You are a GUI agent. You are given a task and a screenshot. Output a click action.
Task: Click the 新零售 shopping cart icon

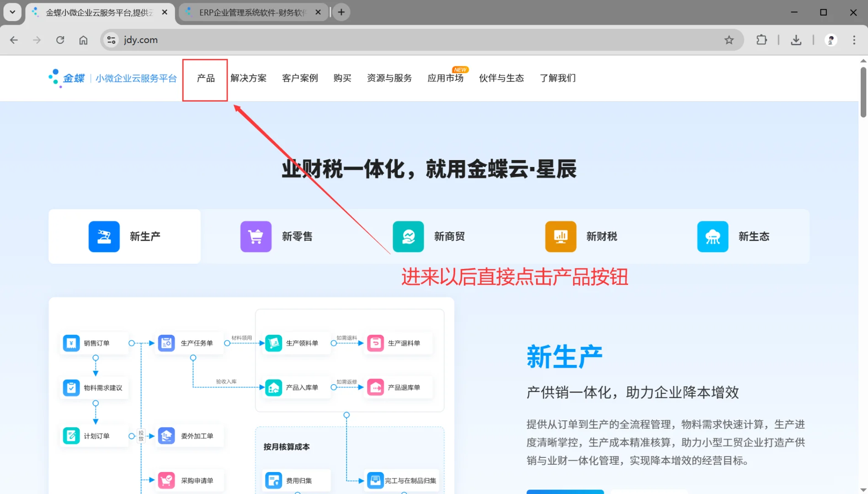point(256,236)
